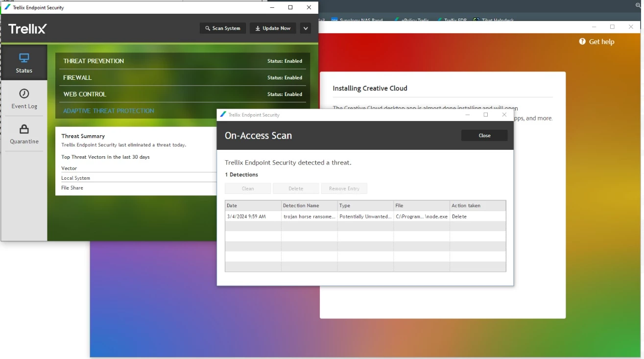Click the magnifier zoom icon in browser corner
The width and height of the screenshot is (644, 359).
pyautogui.click(x=638, y=5)
